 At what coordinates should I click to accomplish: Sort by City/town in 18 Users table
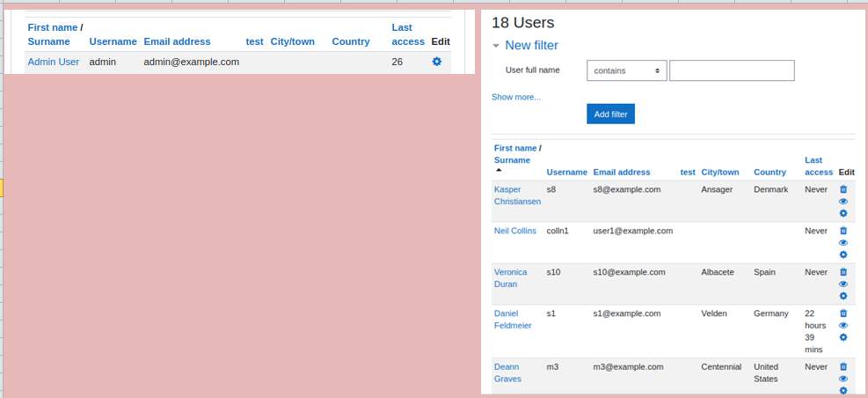pyautogui.click(x=719, y=173)
